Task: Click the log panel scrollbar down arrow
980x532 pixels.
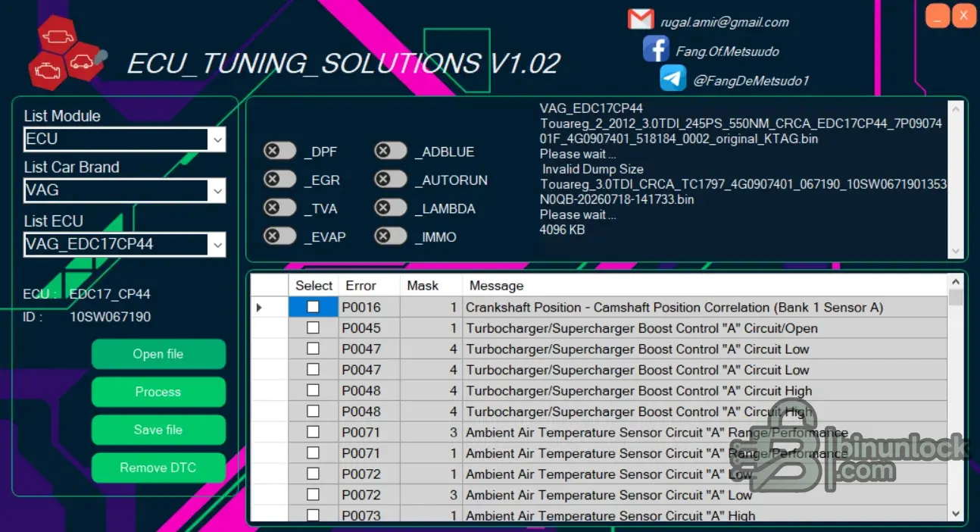Action: coord(956,252)
